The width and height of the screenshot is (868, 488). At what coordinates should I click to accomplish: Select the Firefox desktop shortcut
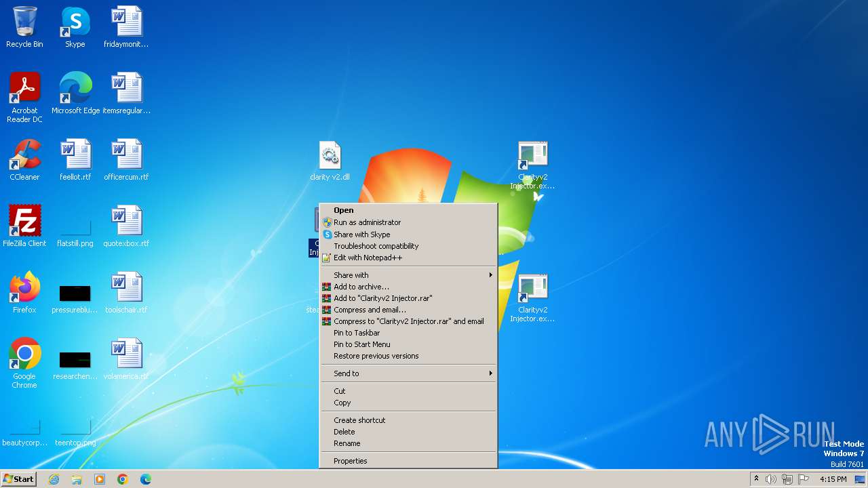coord(24,293)
